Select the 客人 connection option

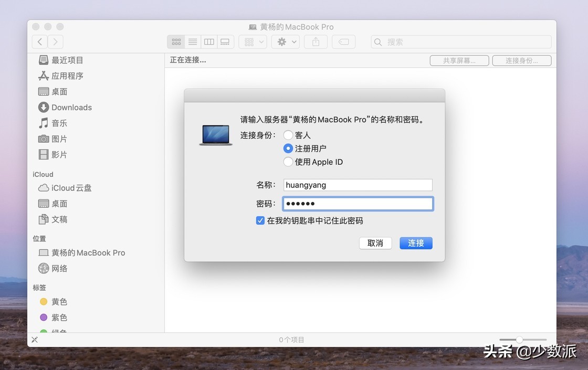[288, 135]
